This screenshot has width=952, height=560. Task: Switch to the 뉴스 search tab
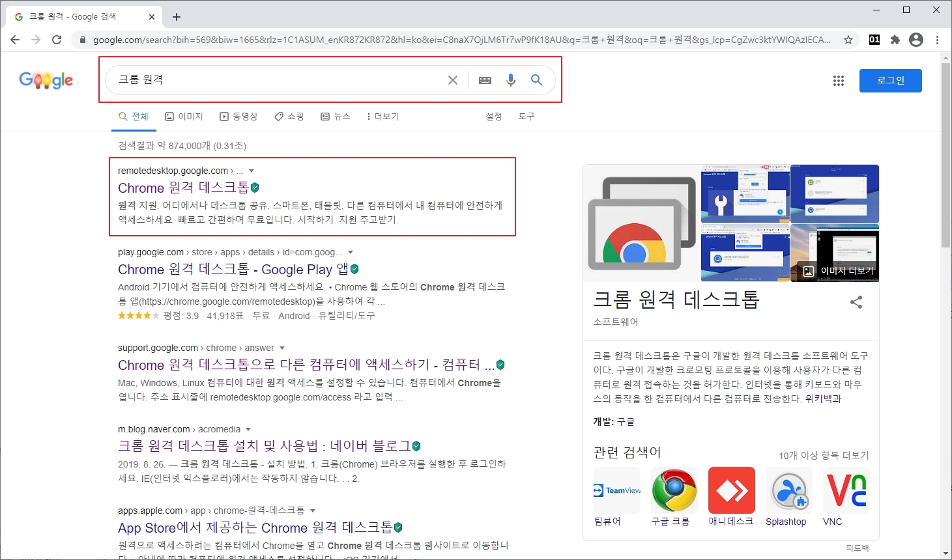point(336,117)
